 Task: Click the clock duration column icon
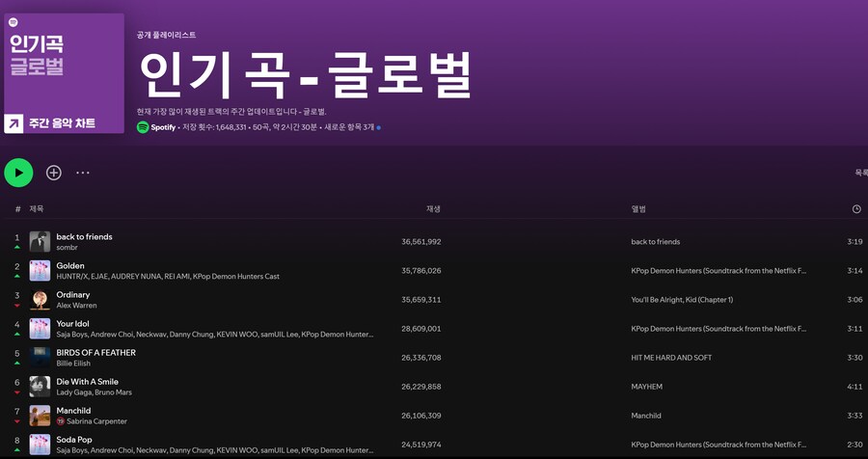(x=856, y=208)
